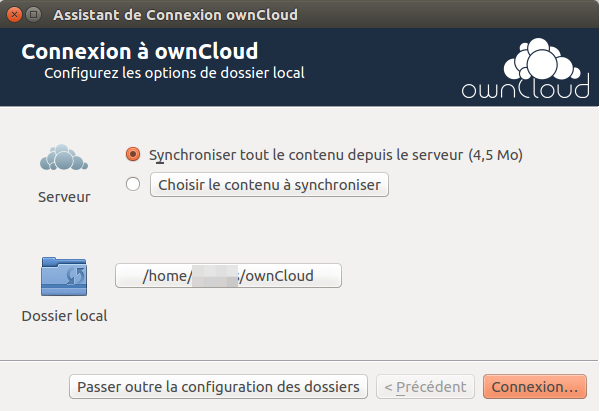Click the (4,5 Mo) size text
Image resolution: width=600 pixels, height=411 pixels.
pos(496,155)
